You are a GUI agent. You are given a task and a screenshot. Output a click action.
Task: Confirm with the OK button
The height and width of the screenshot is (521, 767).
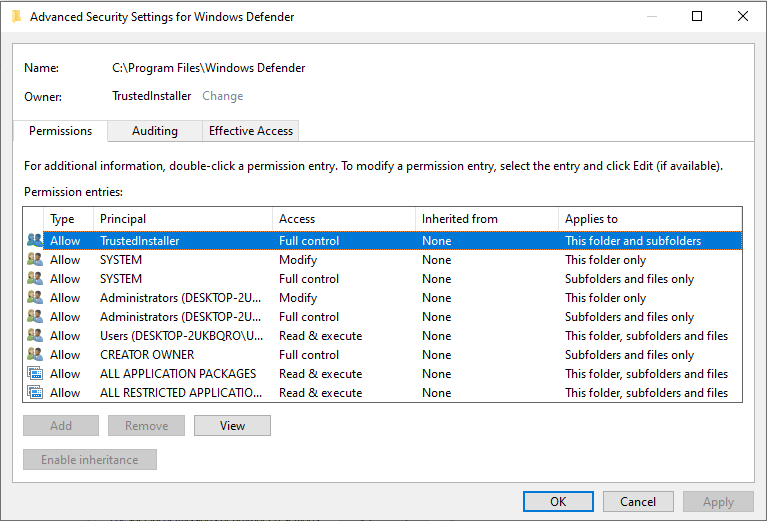click(x=558, y=501)
